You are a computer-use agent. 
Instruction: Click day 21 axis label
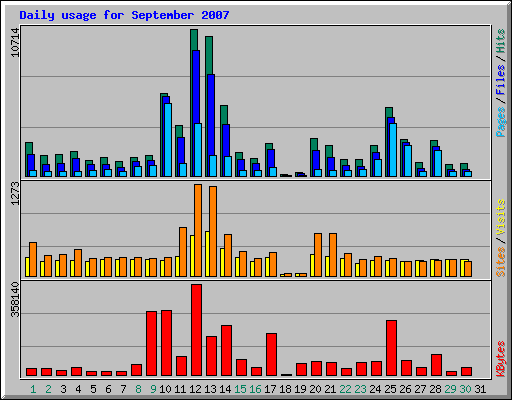tap(330, 389)
